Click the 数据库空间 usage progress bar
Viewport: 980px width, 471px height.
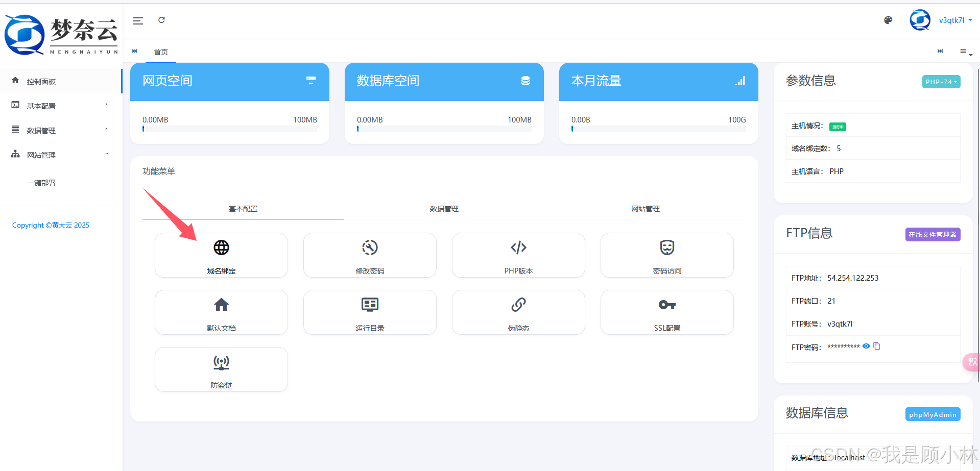coord(444,129)
